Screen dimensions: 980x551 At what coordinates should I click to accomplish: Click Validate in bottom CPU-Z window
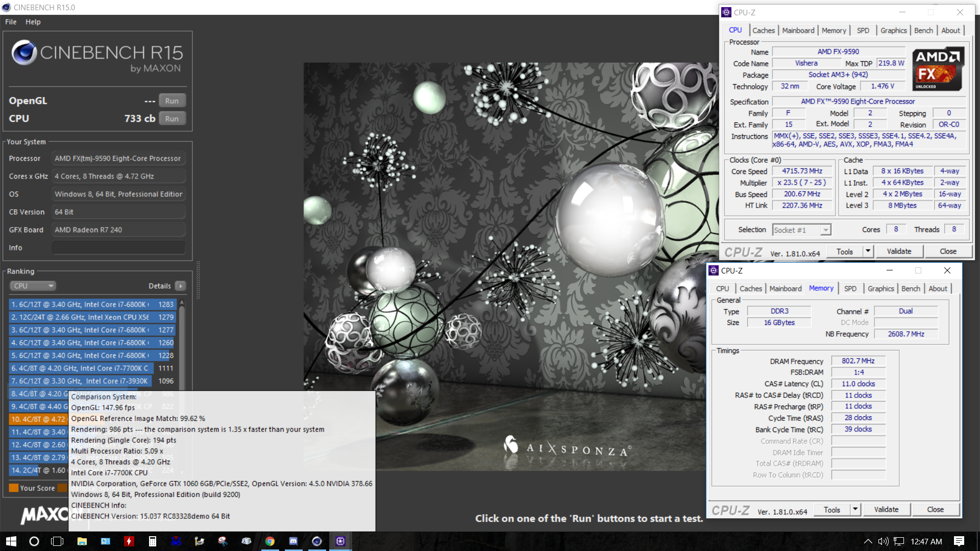tap(886, 510)
